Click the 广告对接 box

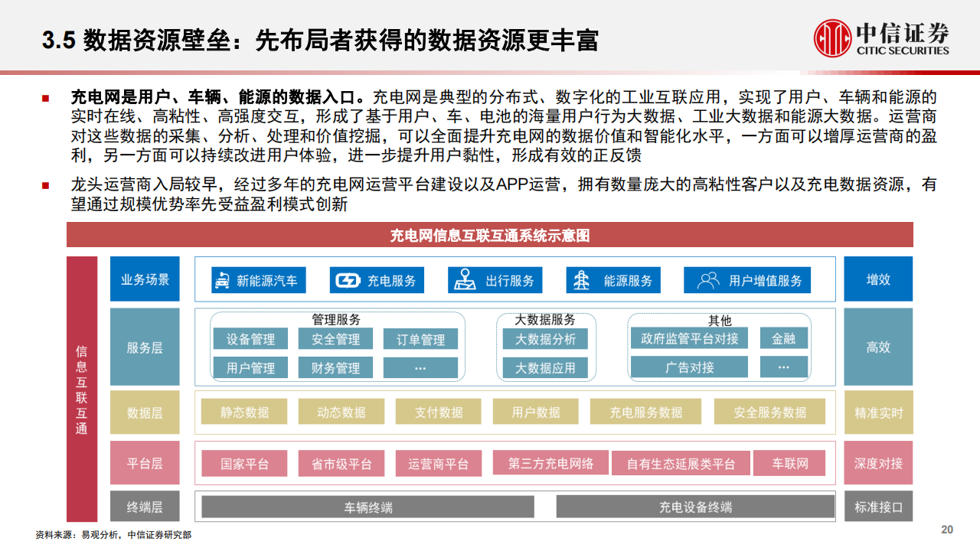click(x=689, y=367)
